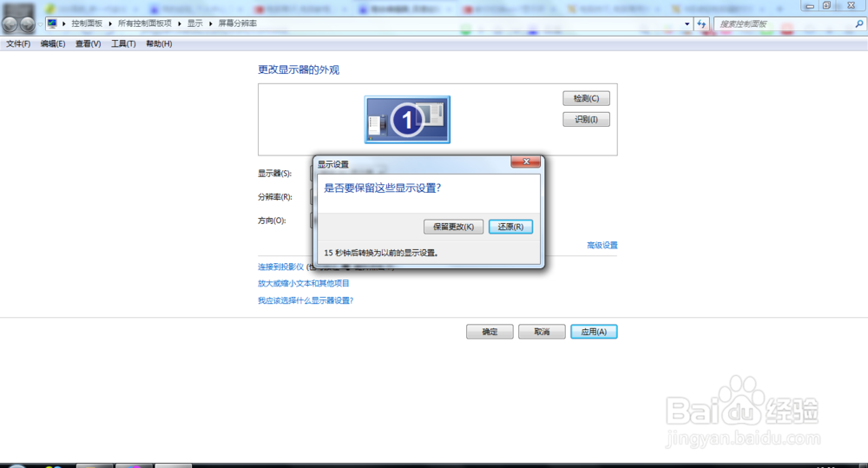Viewport: 868px width, 468px height.
Task: Open the Tools (工具) menu
Action: tap(123, 43)
